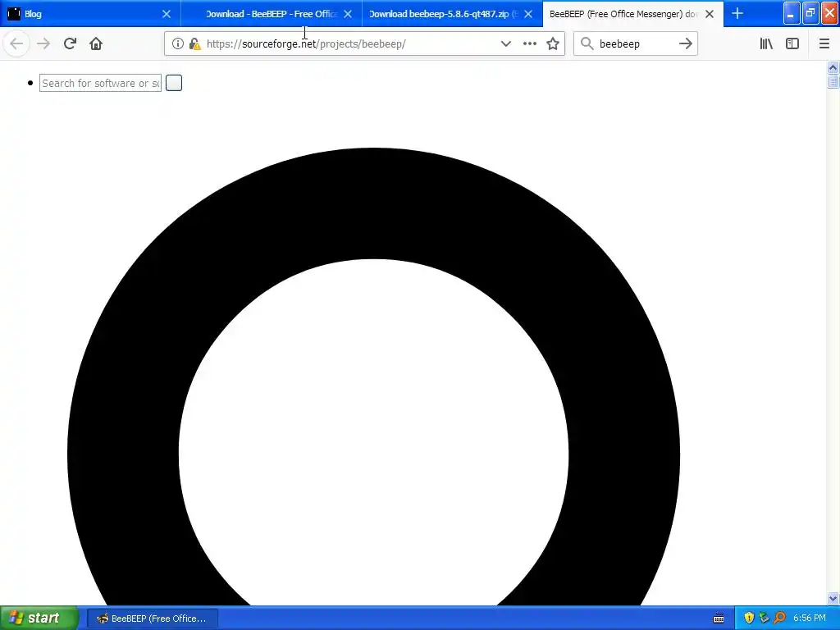Screen dimensions: 840x630
Task: Reload the current page
Action: (x=70, y=43)
